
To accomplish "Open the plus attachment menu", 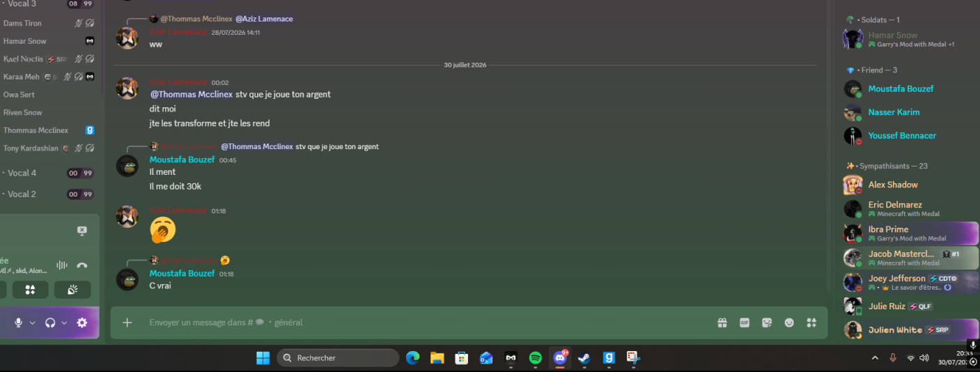I will (x=127, y=323).
